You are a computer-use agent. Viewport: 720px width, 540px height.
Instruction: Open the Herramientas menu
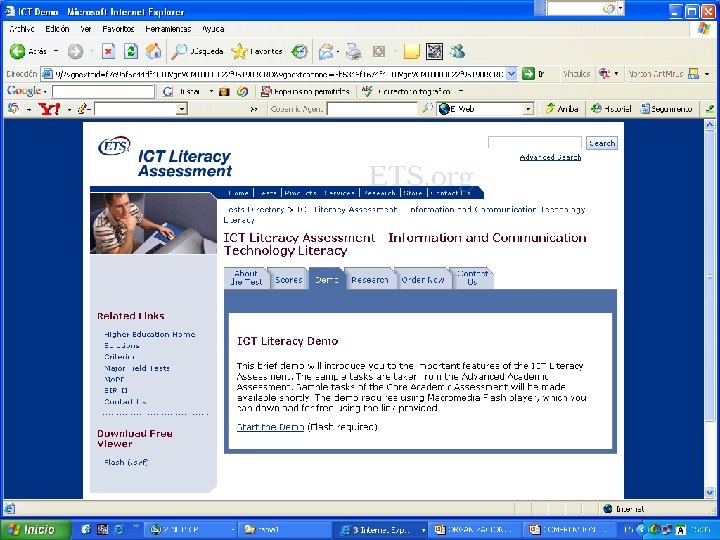point(168,29)
